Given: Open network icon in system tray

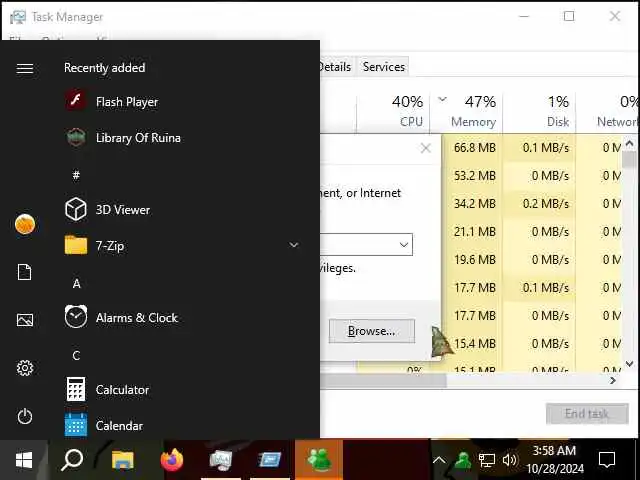Looking at the screenshot, I should [487, 460].
